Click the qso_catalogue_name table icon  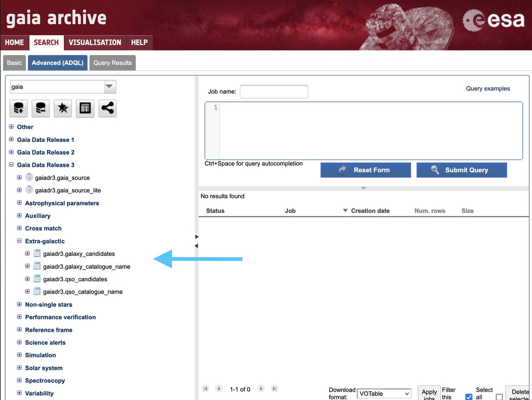pos(37,291)
